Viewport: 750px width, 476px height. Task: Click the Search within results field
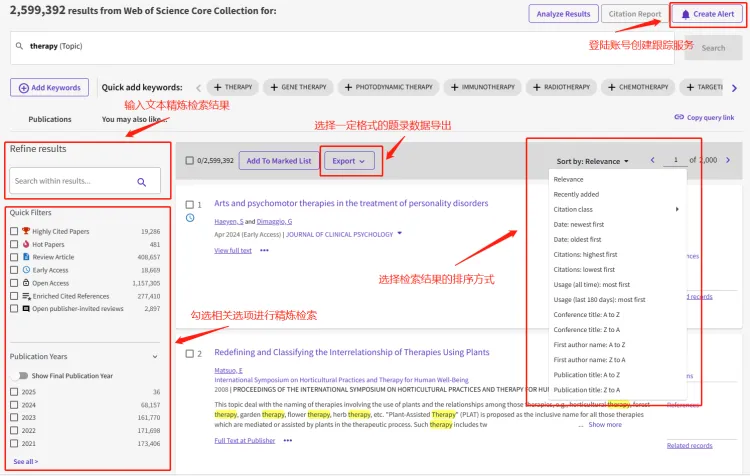click(x=85, y=181)
